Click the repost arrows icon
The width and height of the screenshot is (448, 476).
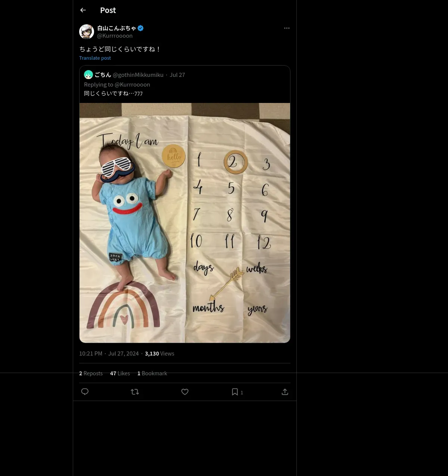click(x=135, y=392)
